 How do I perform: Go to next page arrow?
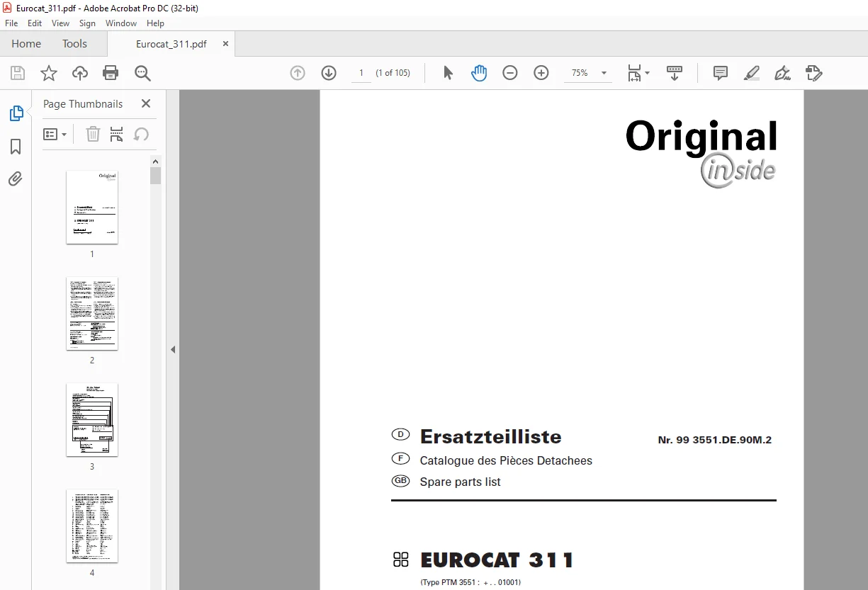click(329, 73)
